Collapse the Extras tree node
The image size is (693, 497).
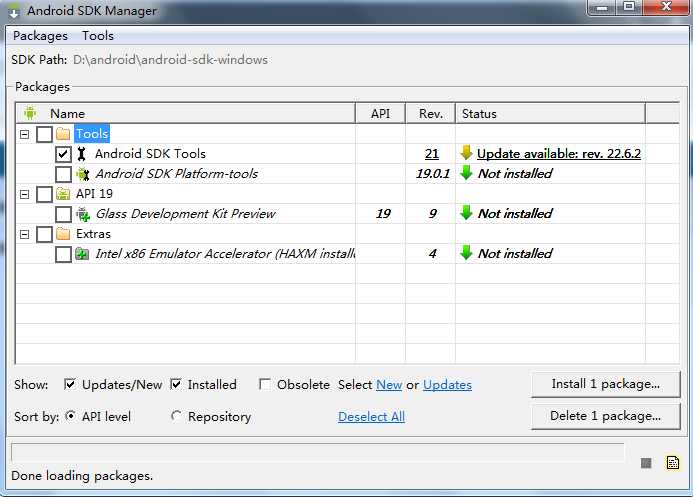(25, 234)
